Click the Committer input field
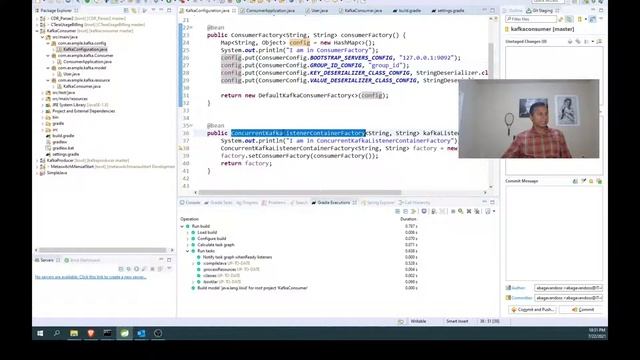The width and height of the screenshot is (640, 360). tap(568, 298)
